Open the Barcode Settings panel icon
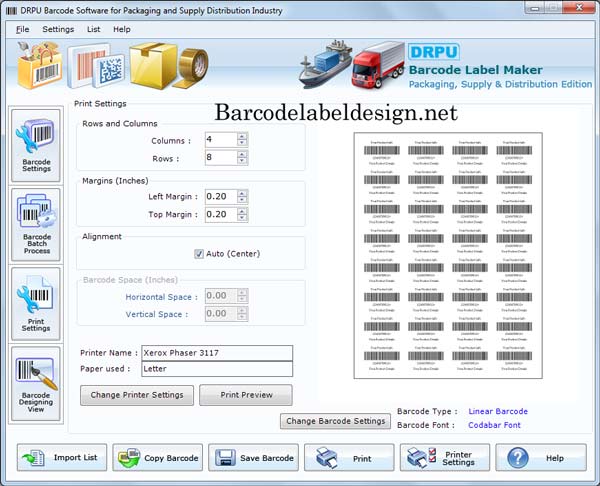 pos(36,145)
